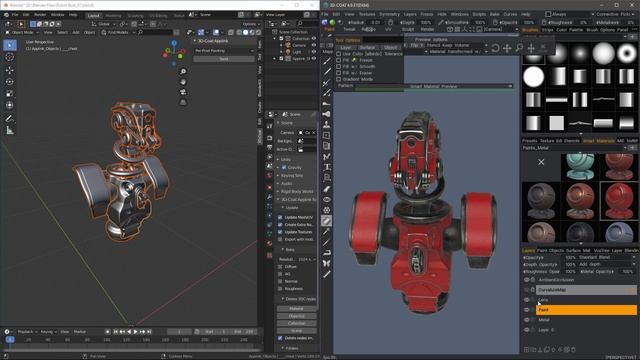
Task: Click the magnifier icon in Preview Options
Action: pos(519,49)
